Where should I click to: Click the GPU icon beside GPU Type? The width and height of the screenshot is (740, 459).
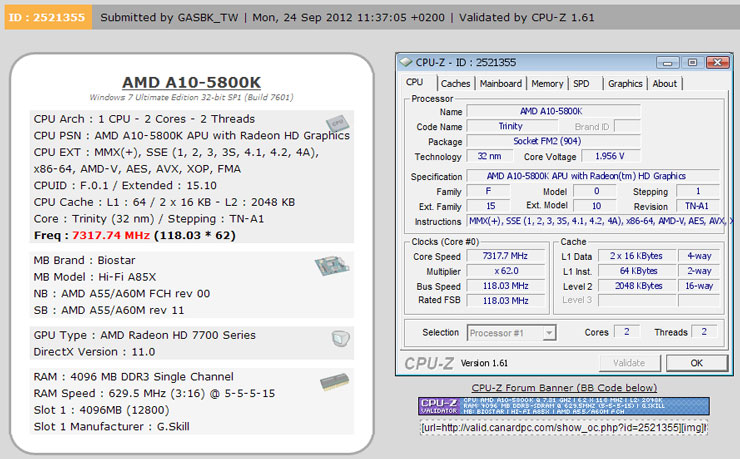pos(340,338)
